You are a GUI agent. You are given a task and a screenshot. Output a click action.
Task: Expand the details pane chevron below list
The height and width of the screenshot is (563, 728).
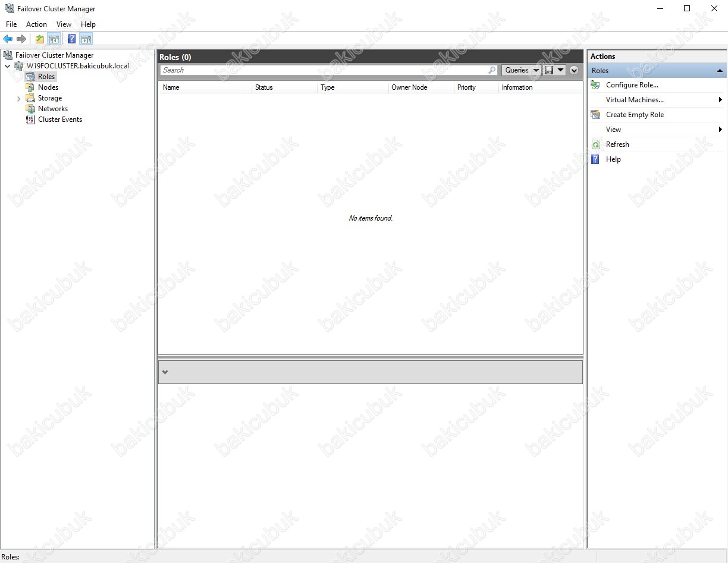click(x=165, y=372)
